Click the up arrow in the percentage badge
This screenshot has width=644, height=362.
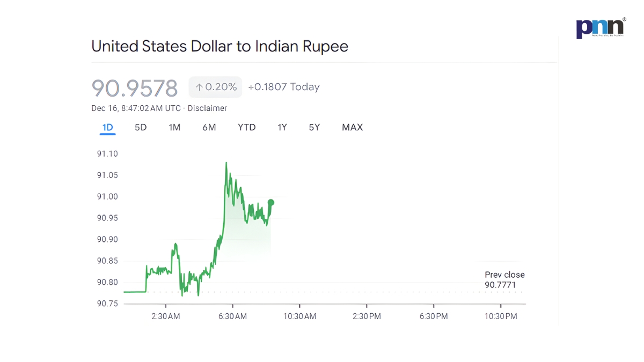(199, 87)
